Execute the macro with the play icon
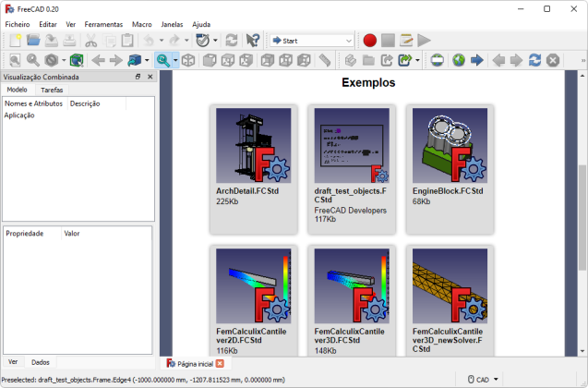This screenshot has height=388, width=588. pos(424,40)
